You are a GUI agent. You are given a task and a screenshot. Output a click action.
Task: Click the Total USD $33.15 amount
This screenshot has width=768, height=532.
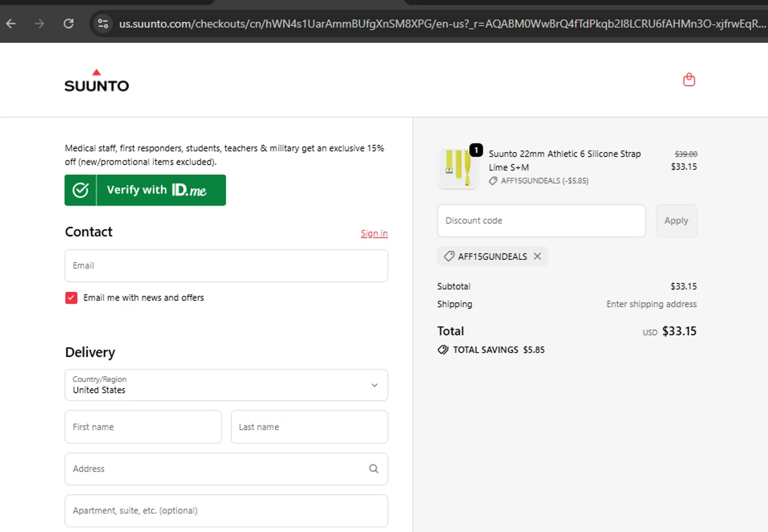point(679,331)
